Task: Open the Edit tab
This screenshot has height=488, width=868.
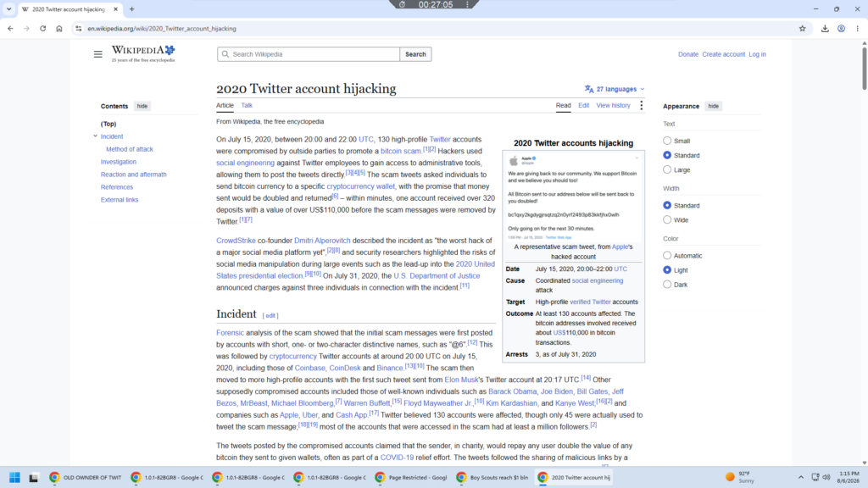Action: (583, 105)
